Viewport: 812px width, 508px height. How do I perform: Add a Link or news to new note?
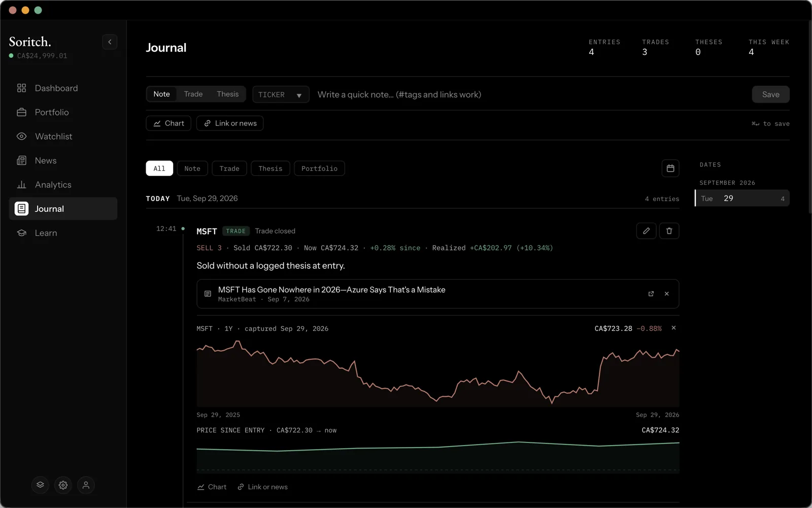[x=230, y=123]
